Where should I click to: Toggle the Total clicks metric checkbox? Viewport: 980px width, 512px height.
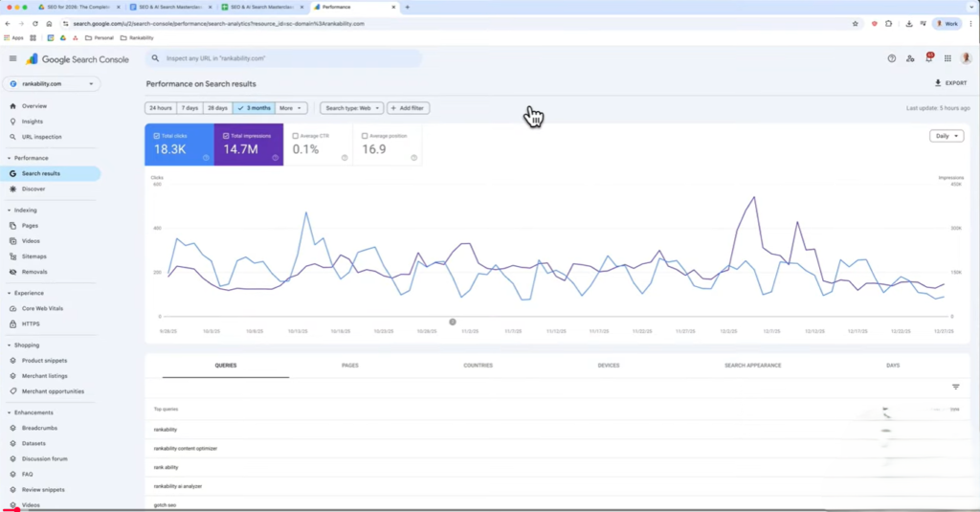[x=157, y=136]
